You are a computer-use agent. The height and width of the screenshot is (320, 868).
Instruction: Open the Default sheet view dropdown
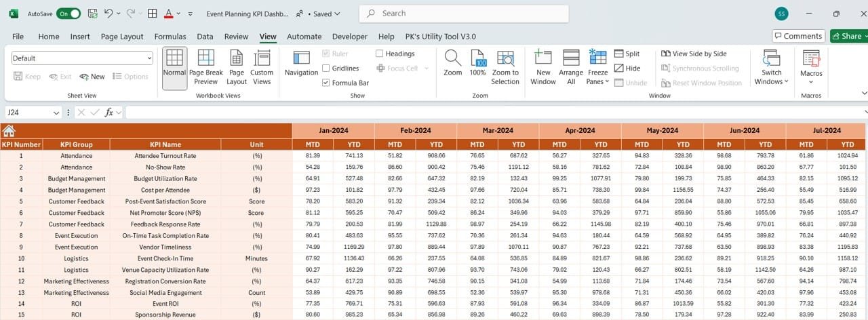(x=82, y=58)
